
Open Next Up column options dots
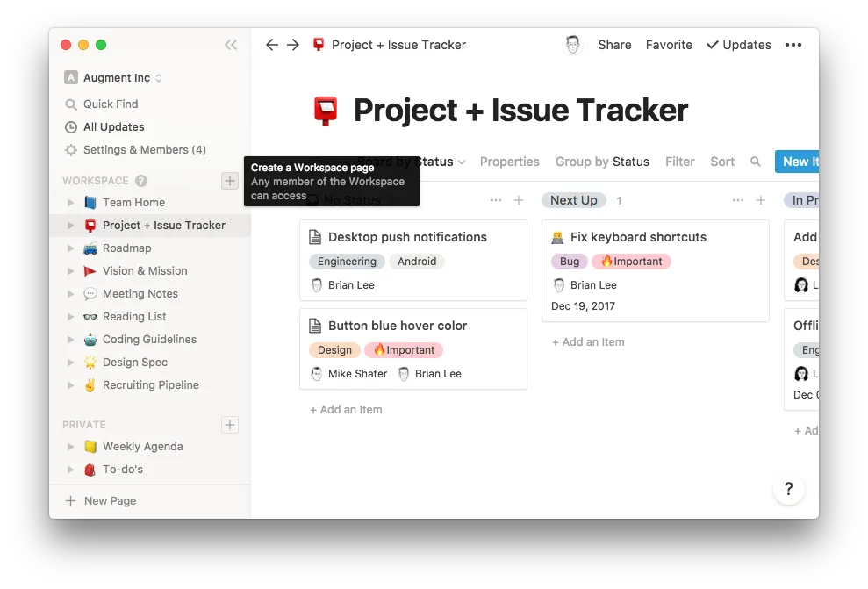[738, 200]
